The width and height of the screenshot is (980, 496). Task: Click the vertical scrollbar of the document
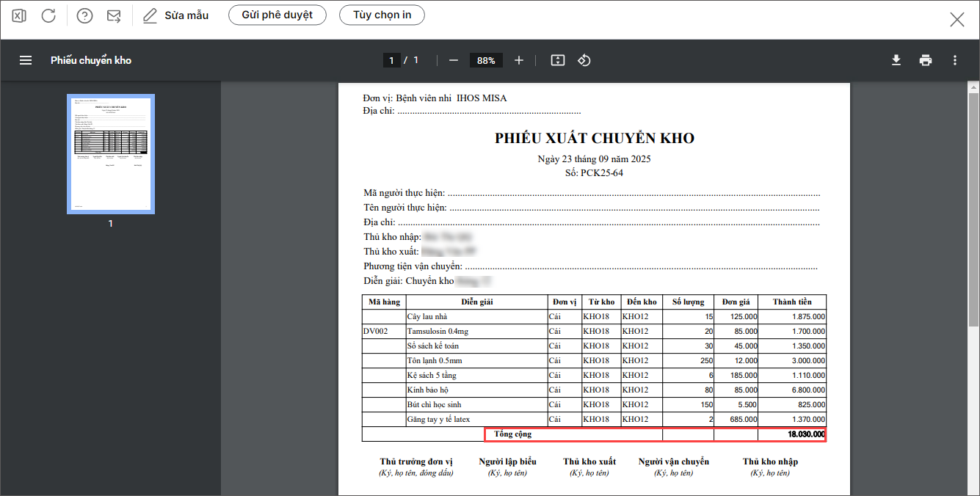975,205
